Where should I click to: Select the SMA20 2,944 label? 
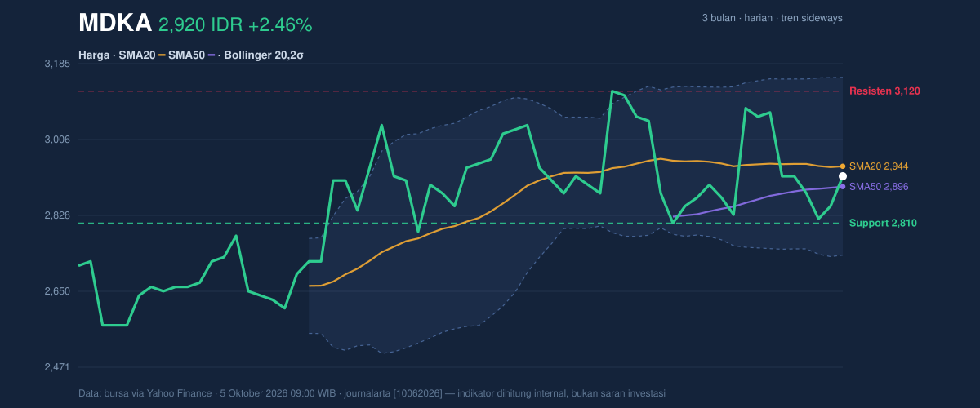[879, 166]
